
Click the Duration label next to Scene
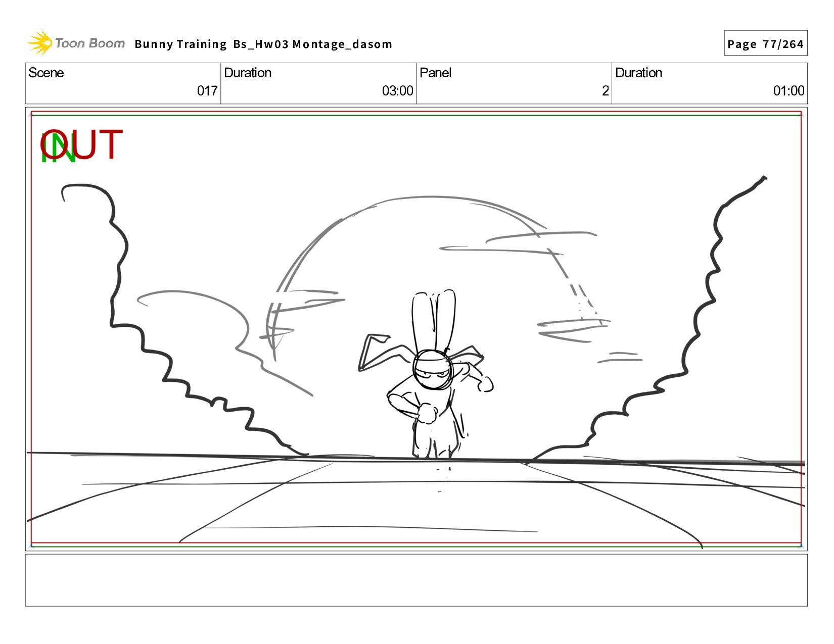[248, 73]
